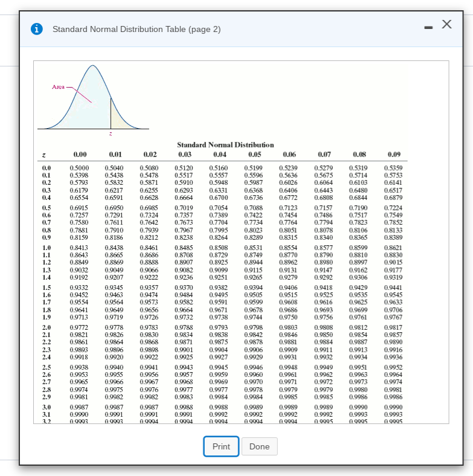Click the value 0.9890
This screenshot has width=473, height=476.
click(393, 342)
